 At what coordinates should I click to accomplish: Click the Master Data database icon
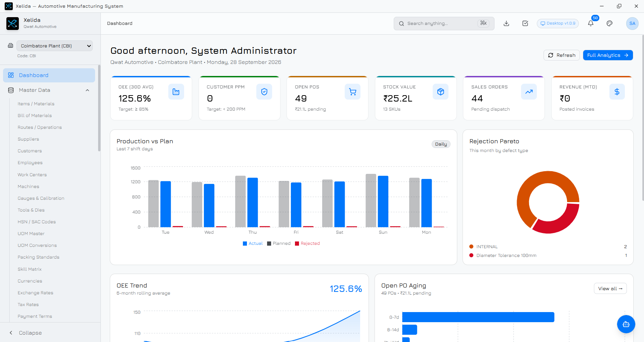tap(11, 90)
